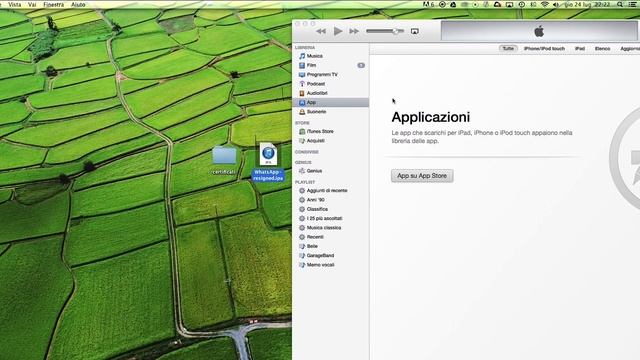The height and width of the screenshot is (360, 640).
Task: Open Notification Center from menu bar
Action: 632,4
